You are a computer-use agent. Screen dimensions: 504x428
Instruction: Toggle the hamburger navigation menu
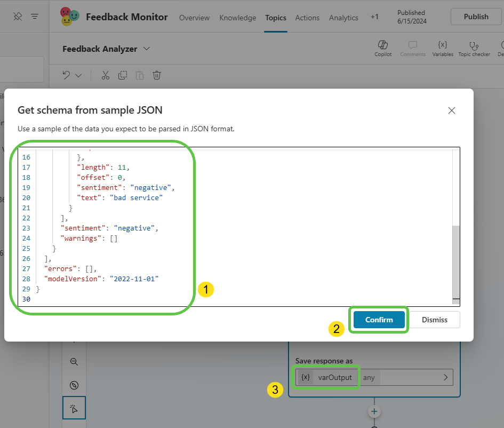35,17
